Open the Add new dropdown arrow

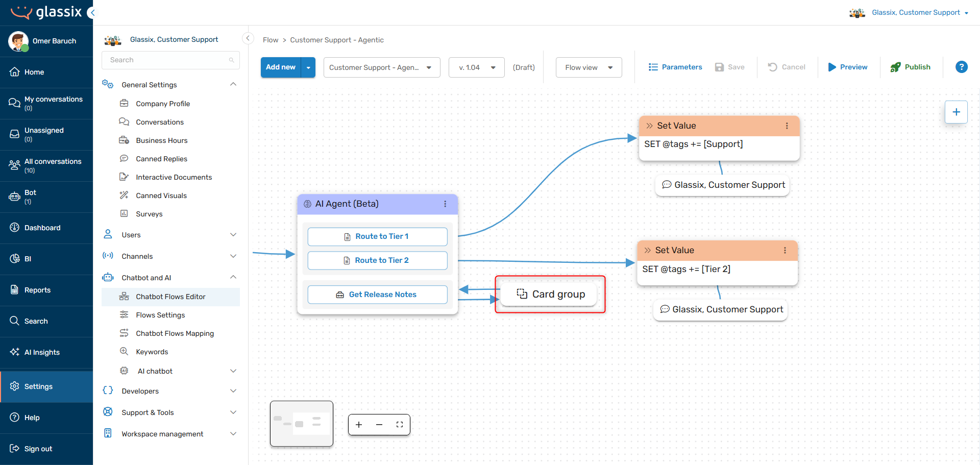(x=308, y=67)
